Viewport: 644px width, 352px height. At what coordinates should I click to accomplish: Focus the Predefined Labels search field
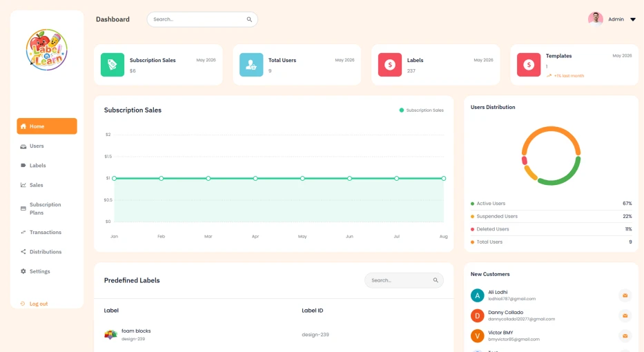404,280
